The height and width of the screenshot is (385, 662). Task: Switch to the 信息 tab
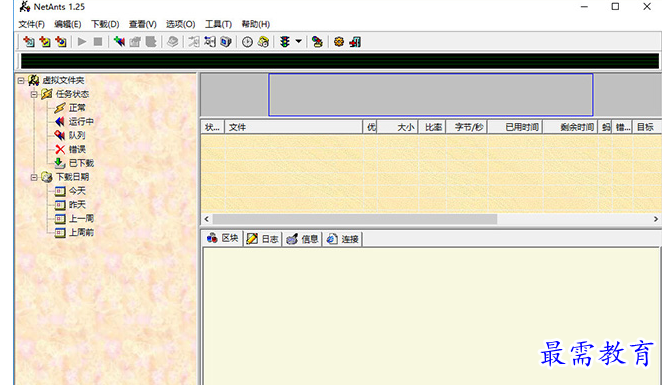[302, 239]
